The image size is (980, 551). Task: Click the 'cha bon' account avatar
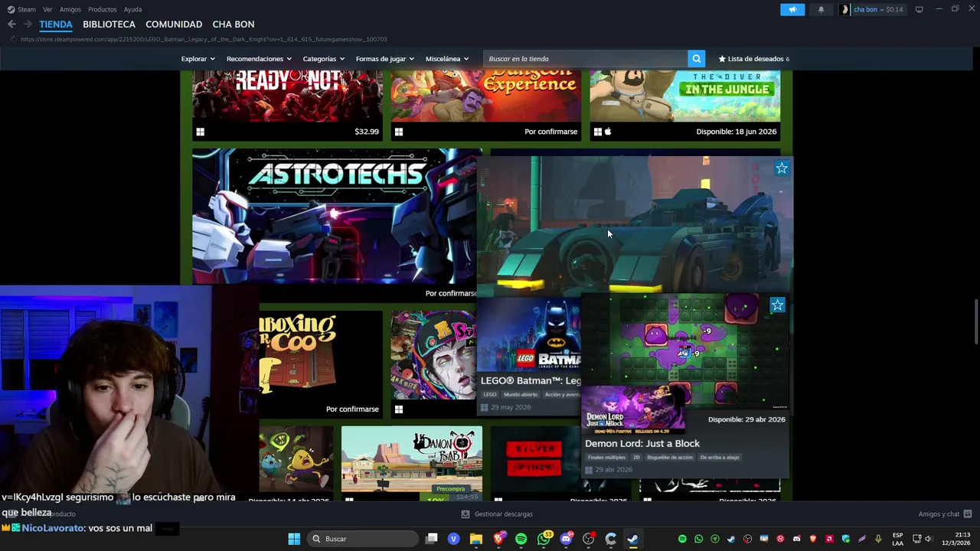[844, 9]
